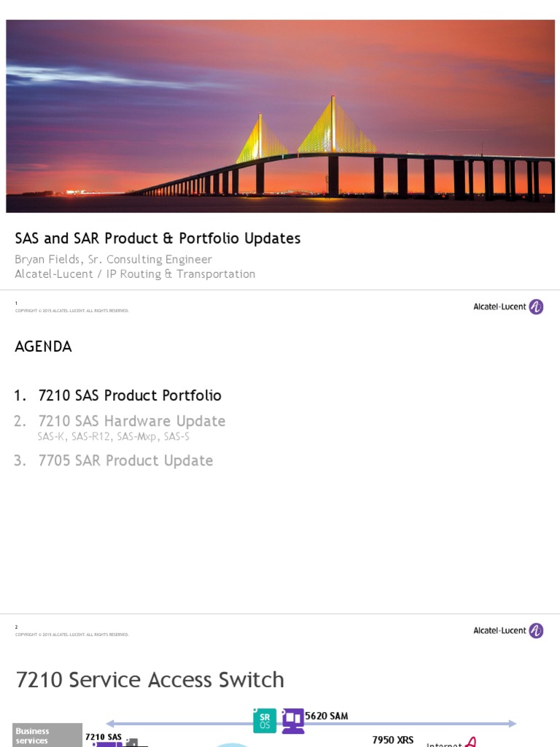The image size is (560, 747).
Task: Click the Internet symbol icon
Action: point(471,742)
